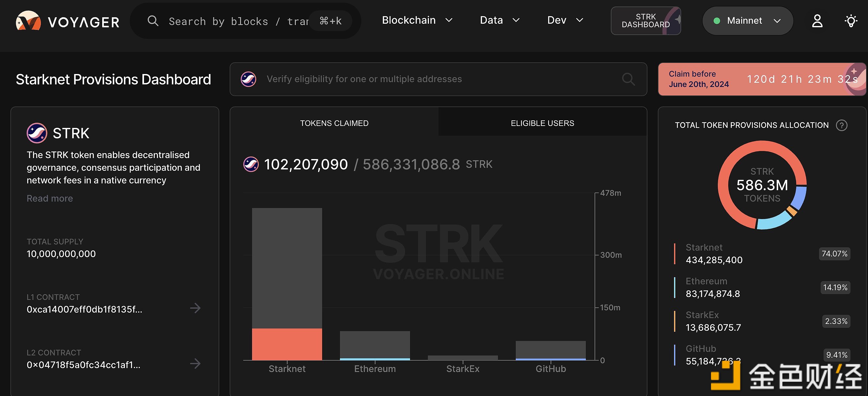Click the GitHub bar in chart
Viewport: 868px width, 396px height.
coord(550,351)
